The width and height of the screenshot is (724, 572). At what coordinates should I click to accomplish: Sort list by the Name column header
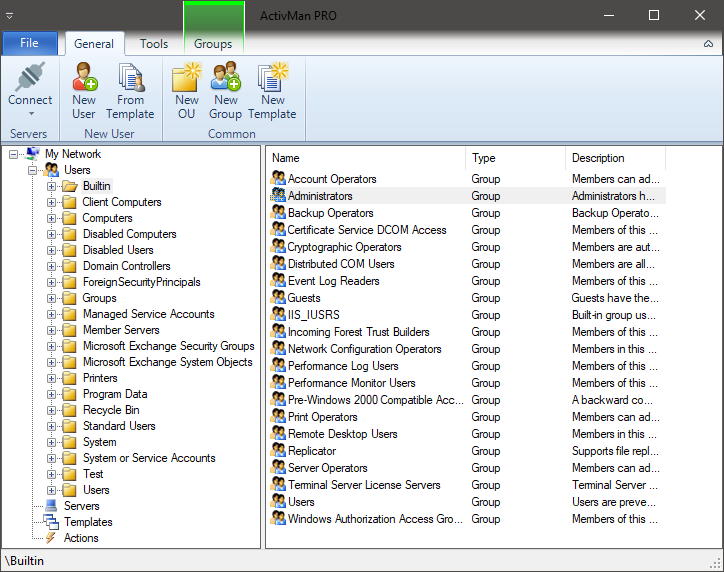click(x=366, y=158)
